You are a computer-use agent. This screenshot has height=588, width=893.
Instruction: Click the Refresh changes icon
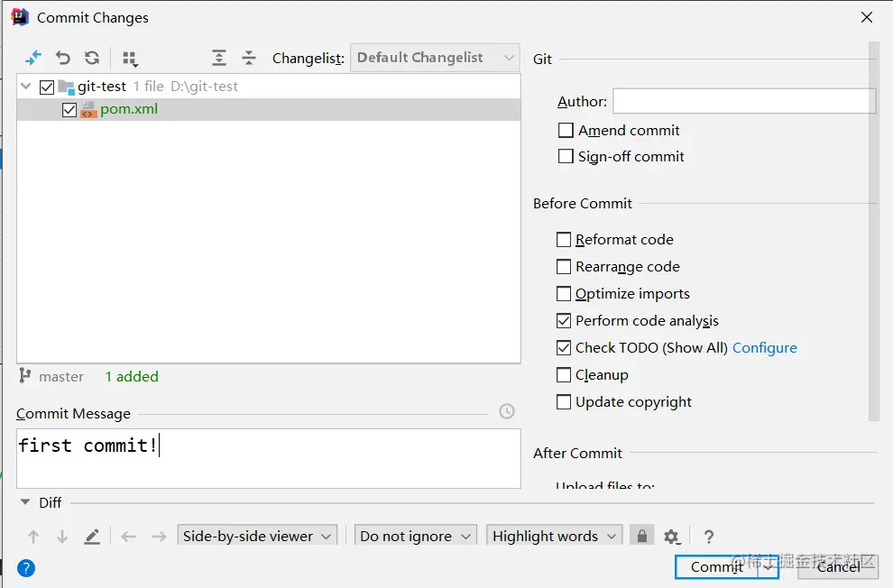[x=92, y=58]
